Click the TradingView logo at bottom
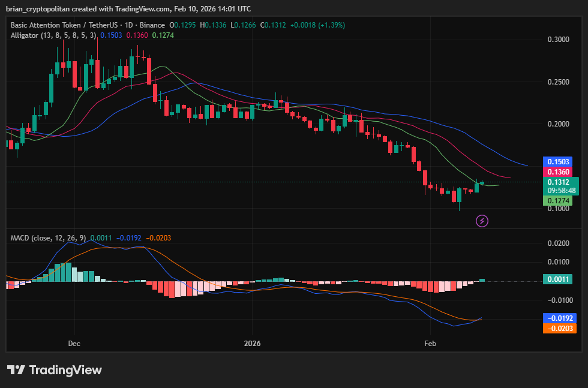The image size is (588, 388). tap(55, 370)
